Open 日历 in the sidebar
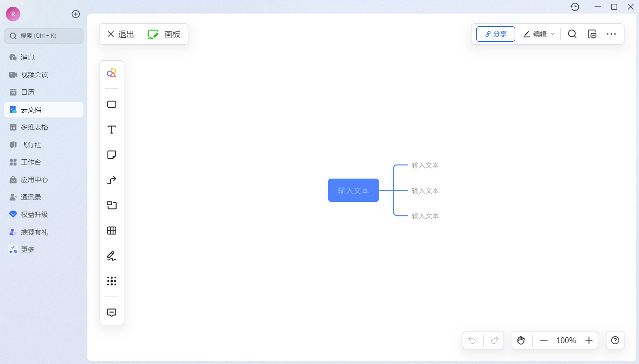The width and height of the screenshot is (639, 364). tap(44, 92)
